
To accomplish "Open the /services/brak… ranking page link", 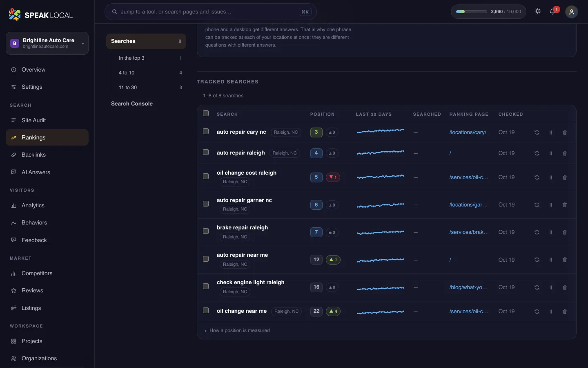I will coord(469,232).
